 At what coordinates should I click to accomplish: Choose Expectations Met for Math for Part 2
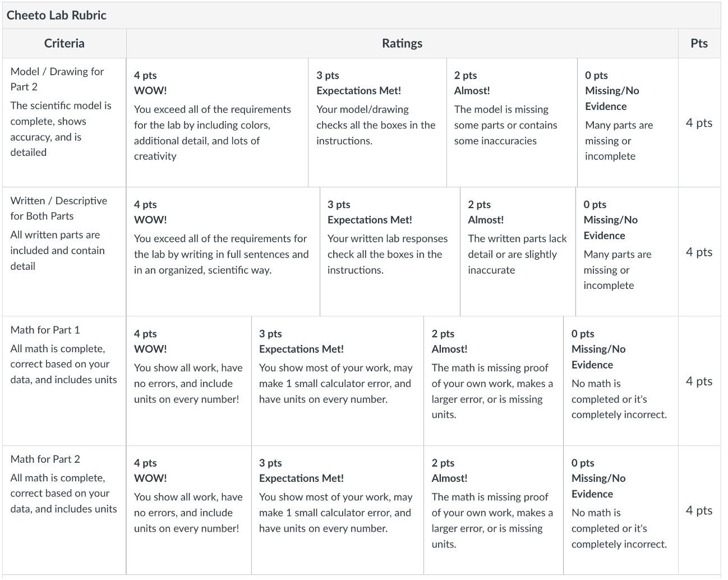coord(337,510)
